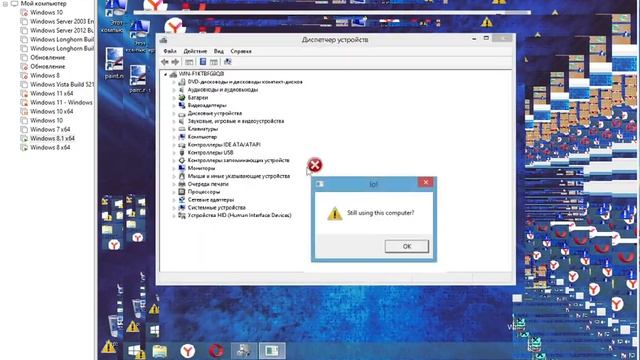Viewport: 640px width, 360px height.
Task: Collapse the WIN-F1KTBFGRQB root node
Action: [166, 74]
